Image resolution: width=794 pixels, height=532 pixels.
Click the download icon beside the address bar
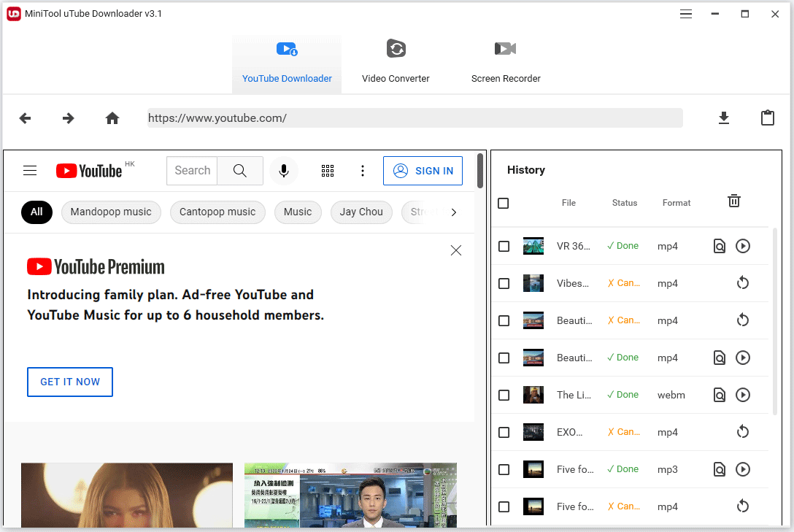pyautogui.click(x=724, y=117)
